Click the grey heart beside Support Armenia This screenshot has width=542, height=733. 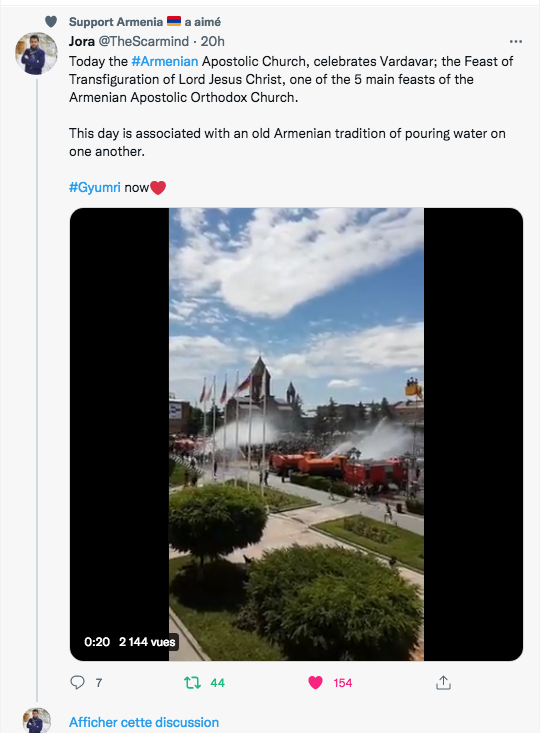tap(51, 22)
